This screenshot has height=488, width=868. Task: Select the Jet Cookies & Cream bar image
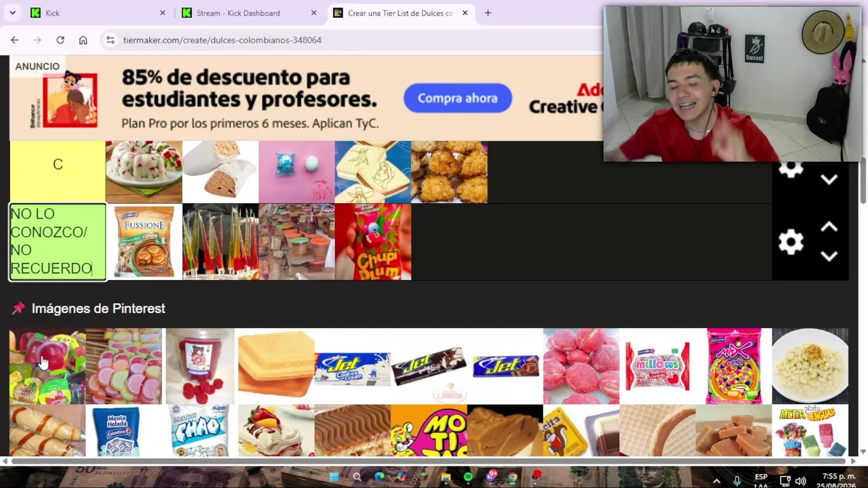click(x=352, y=367)
